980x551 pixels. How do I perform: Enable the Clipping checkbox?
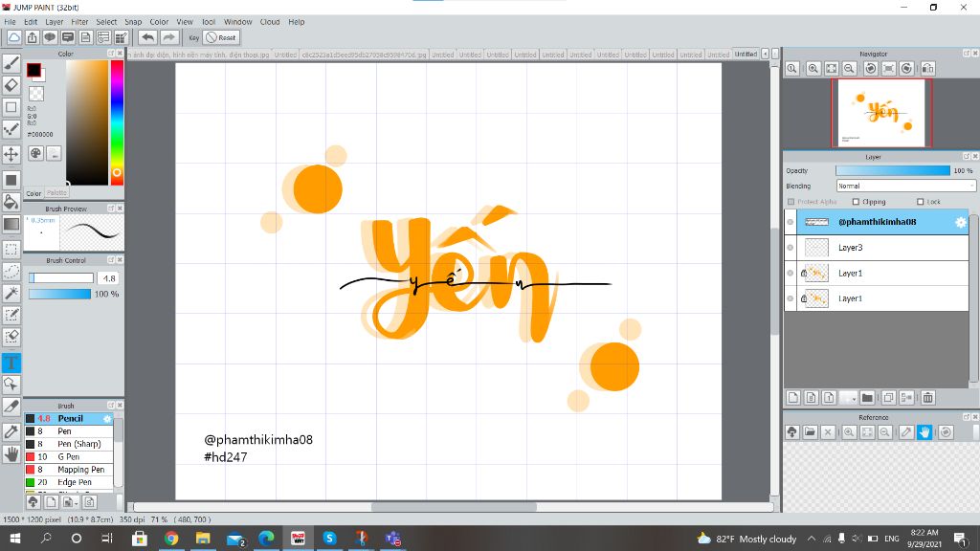(x=857, y=202)
